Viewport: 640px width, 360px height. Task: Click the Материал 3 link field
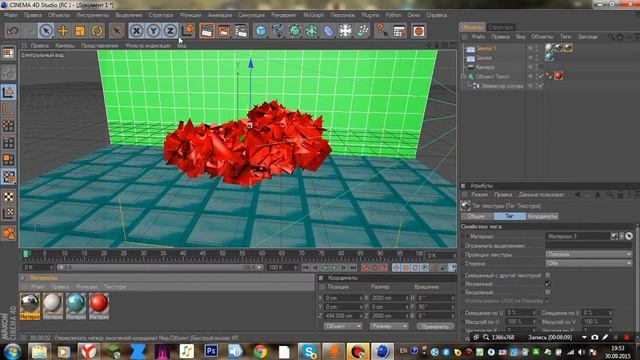[578, 236]
